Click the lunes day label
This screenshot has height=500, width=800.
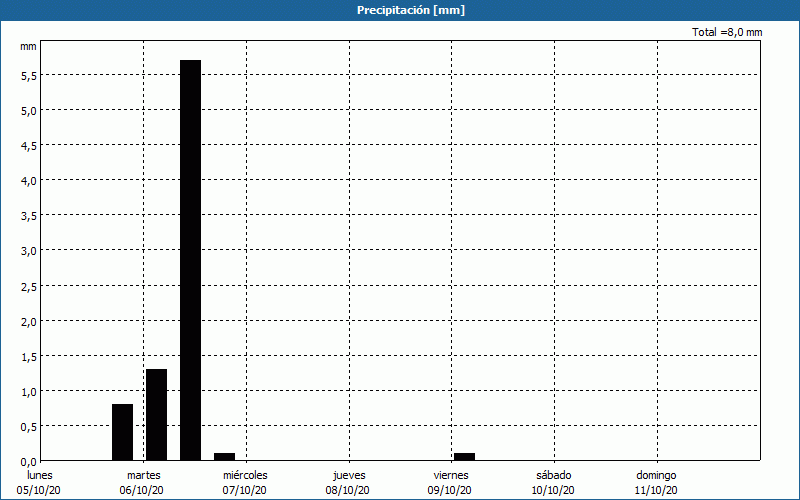tap(40, 475)
